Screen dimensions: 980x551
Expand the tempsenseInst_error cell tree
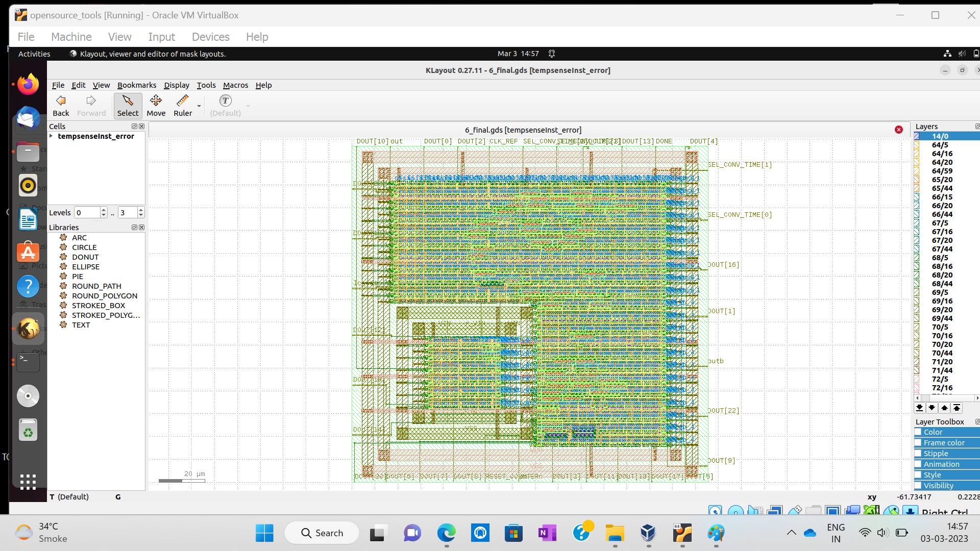[x=51, y=136]
